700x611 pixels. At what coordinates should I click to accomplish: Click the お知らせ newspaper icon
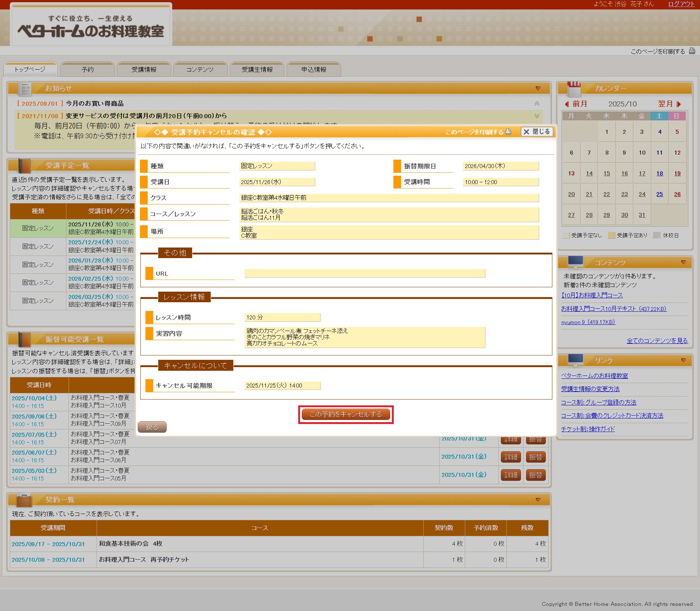tap(25, 89)
